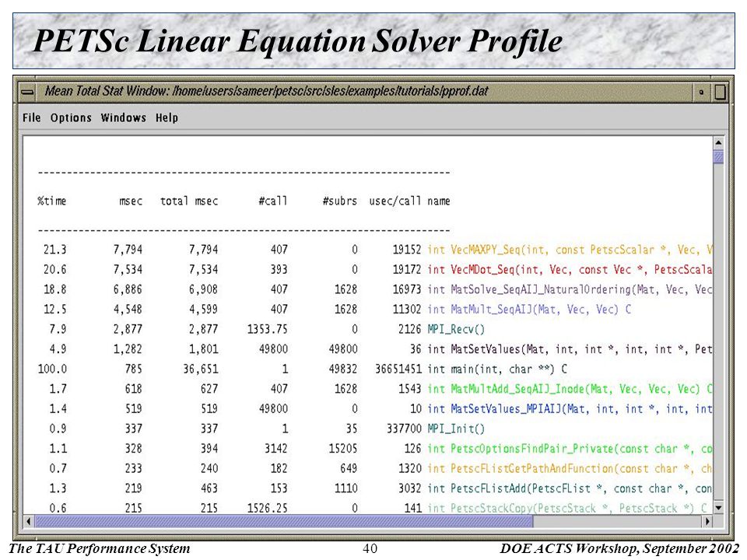
Task: Click the %time column header
Action: click(x=52, y=201)
